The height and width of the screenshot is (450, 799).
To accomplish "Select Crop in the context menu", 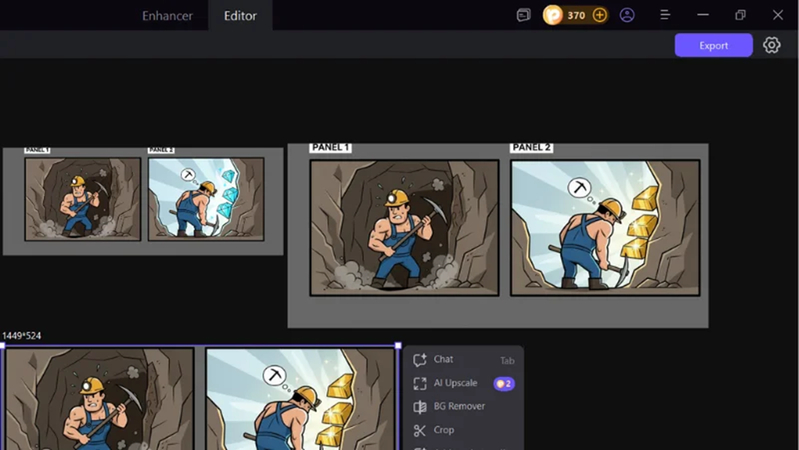I will pos(463,430).
